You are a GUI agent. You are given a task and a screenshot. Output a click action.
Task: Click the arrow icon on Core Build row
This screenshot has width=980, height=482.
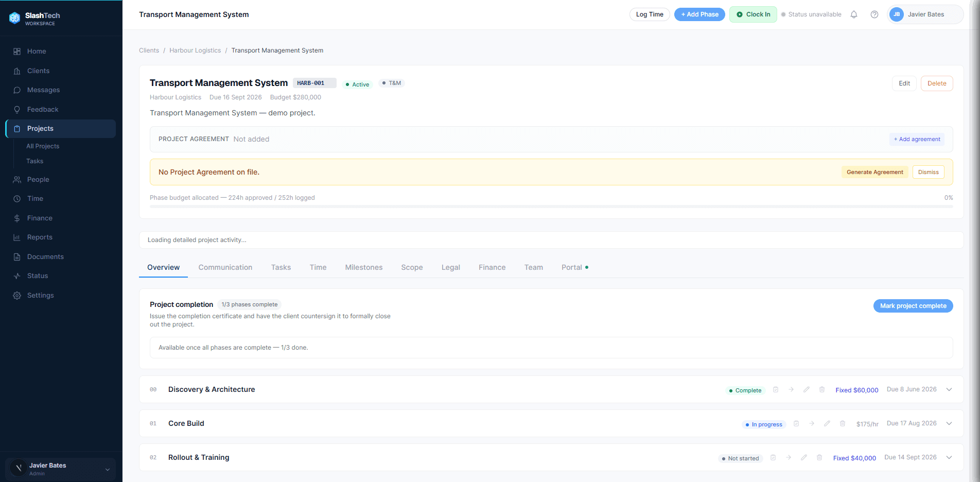point(812,424)
